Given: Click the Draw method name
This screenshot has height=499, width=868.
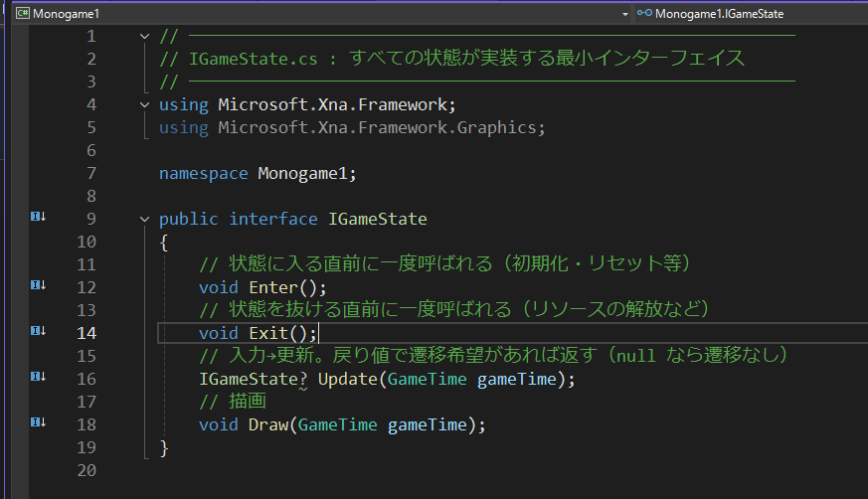Looking at the screenshot, I should point(267,424).
